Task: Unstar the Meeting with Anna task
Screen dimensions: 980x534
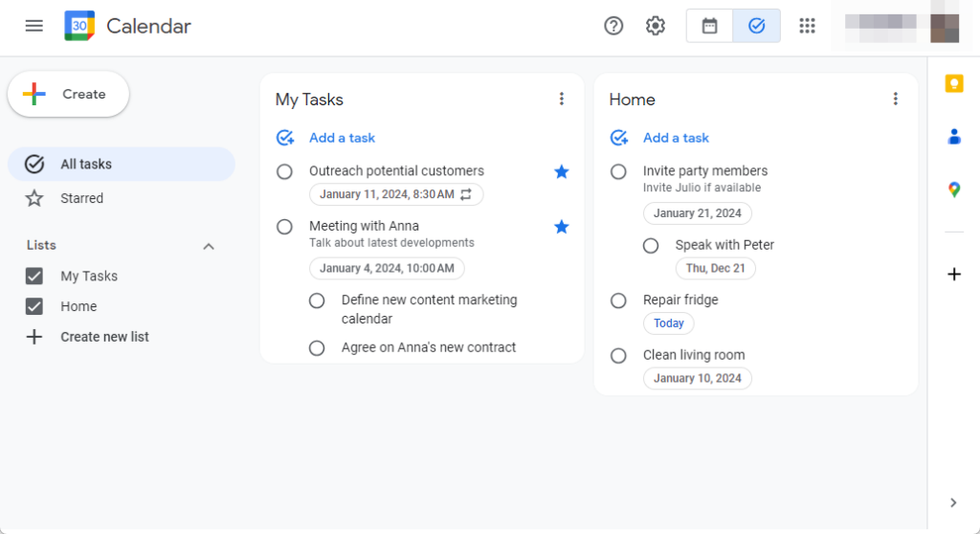Action: (x=562, y=227)
